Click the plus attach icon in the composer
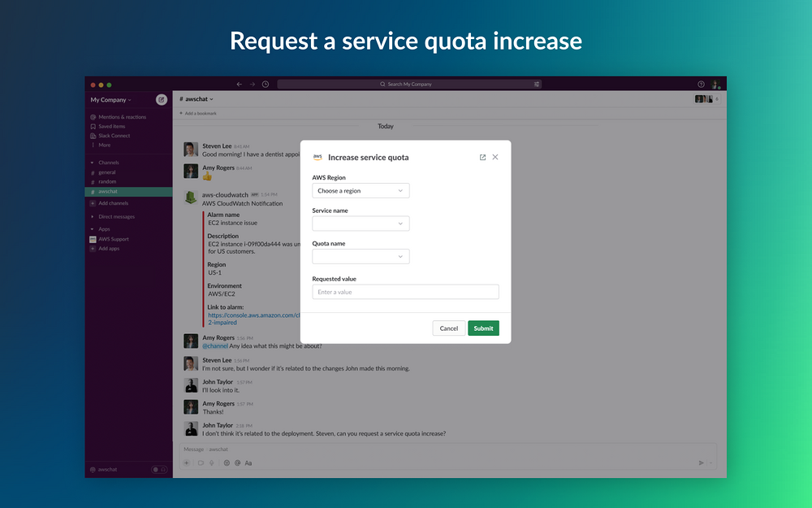Screen dimensions: 812x508 (187, 463)
